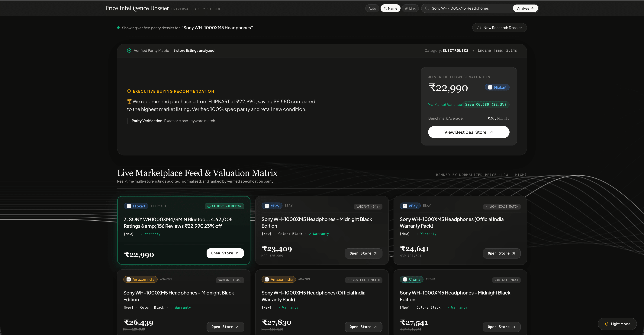Click the 100% Exact Match badge on ₹27,830 listing
Screen dimensions: 644x335
363,280
